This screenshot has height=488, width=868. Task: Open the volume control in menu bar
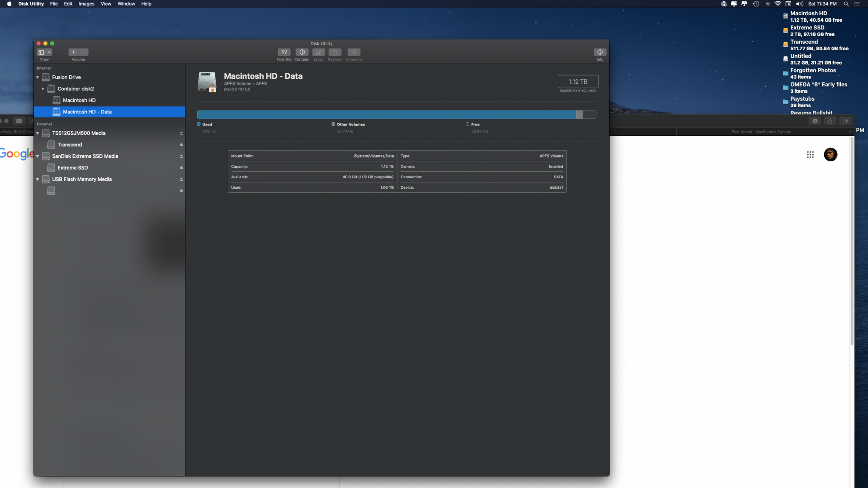coord(799,4)
